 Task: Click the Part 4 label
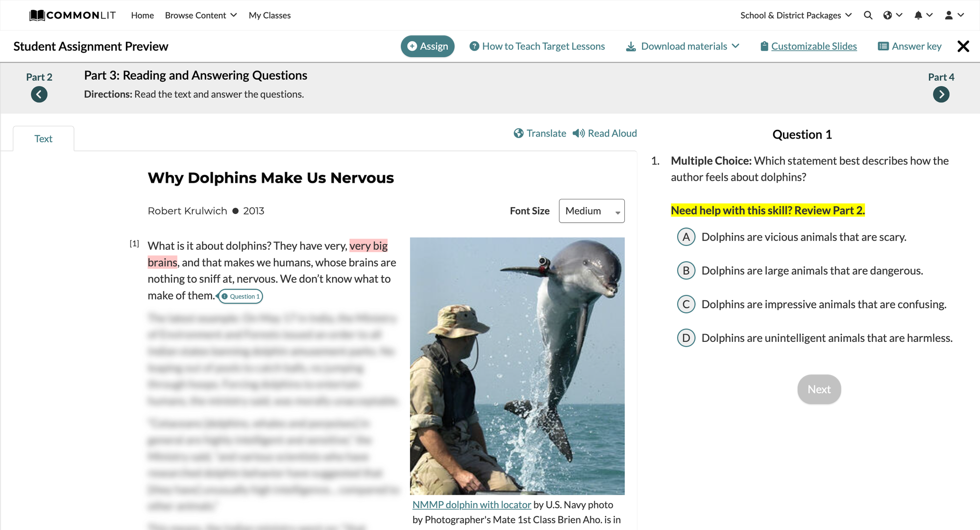(x=941, y=77)
